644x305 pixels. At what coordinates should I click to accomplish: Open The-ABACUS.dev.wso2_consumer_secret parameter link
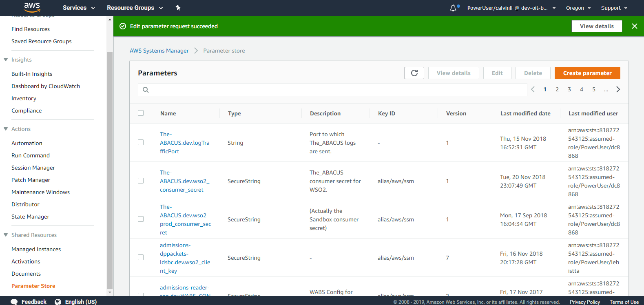pyautogui.click(x=185, y=181)
